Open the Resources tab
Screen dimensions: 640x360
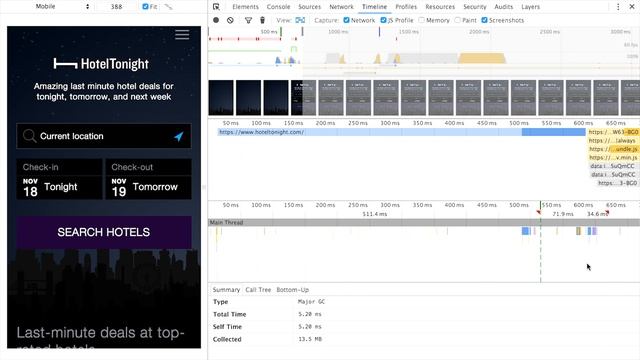[x=440, y=7]
